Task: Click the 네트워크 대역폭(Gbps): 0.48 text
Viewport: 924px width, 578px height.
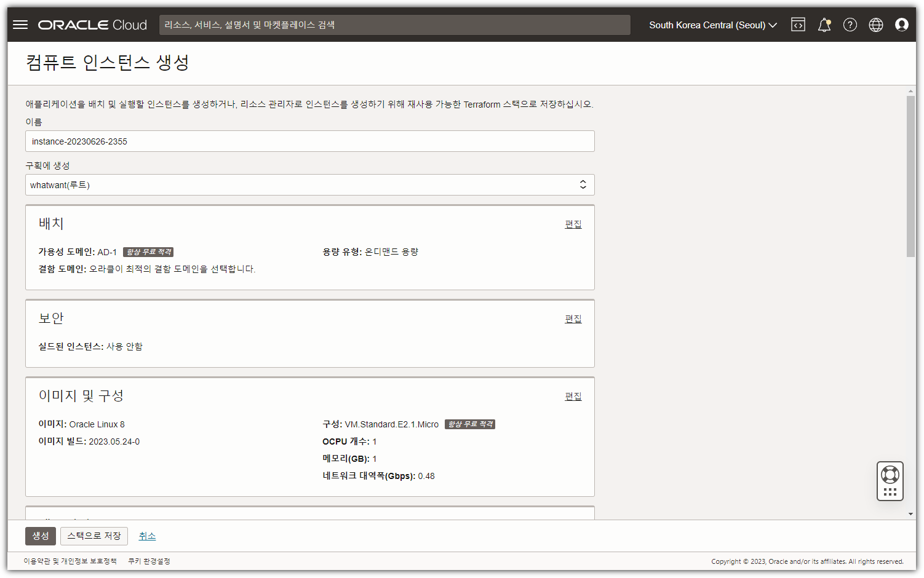Action: pos(379,476)
